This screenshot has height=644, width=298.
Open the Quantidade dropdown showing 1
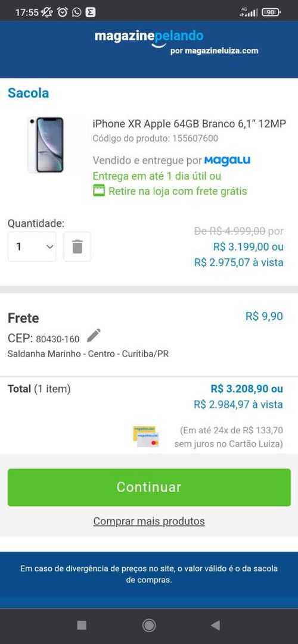tap(32, 246)
